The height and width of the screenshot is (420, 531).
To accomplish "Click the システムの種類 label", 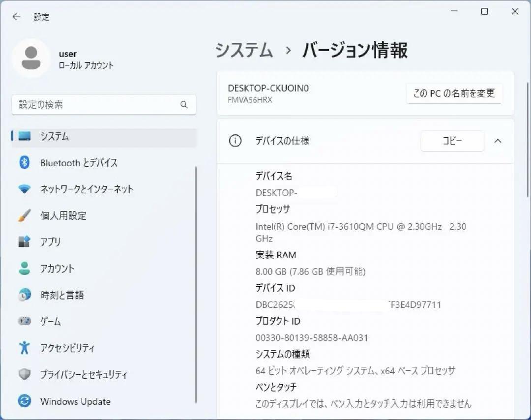I will click(x=283, y=354).
